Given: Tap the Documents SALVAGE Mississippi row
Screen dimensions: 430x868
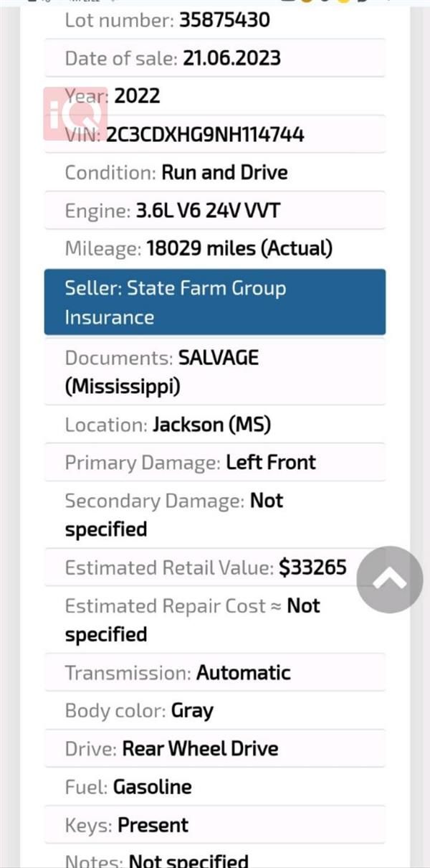Looking at the screenshot, I should click(215, 372).
